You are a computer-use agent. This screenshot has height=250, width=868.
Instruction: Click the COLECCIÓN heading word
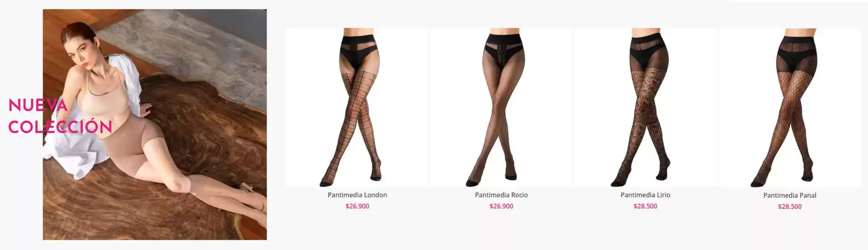tap(60, 127)
